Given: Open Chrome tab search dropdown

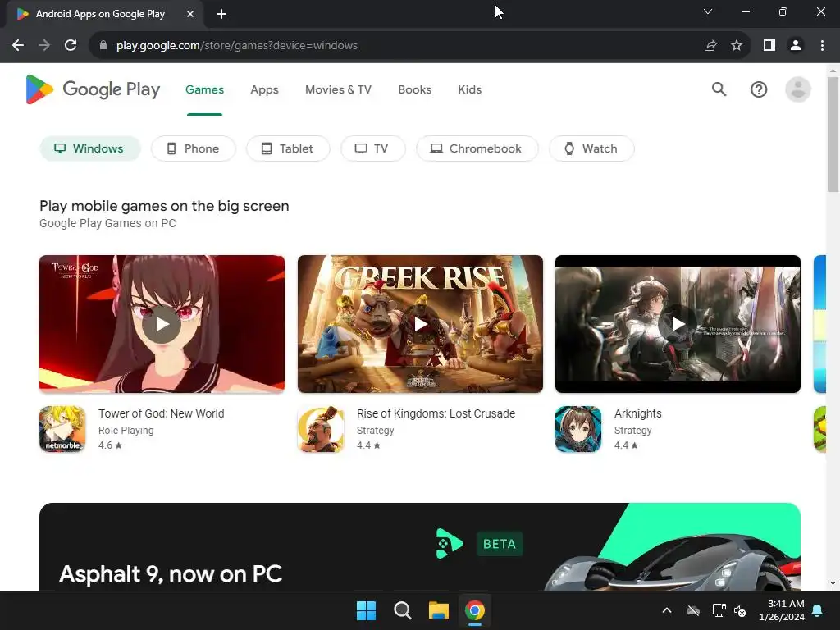Looking at the screenshot, I should point(708,11).
